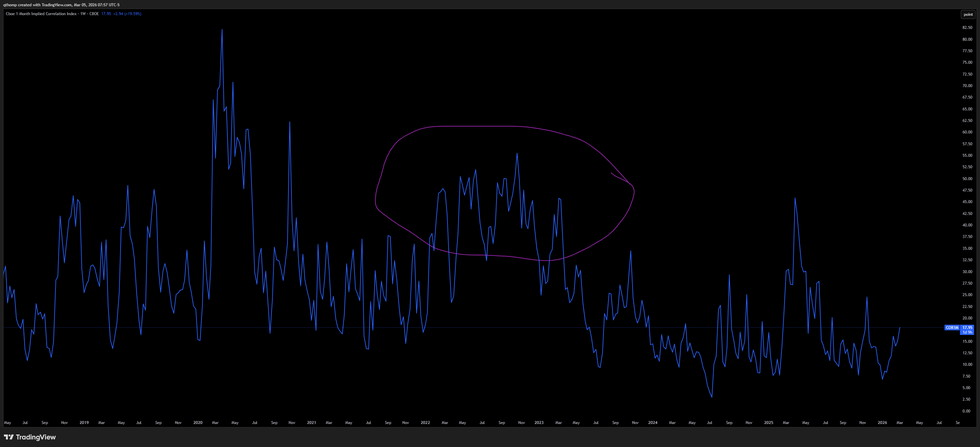
Task: Click the 2020 label on time axis
Action: [197, 423]
